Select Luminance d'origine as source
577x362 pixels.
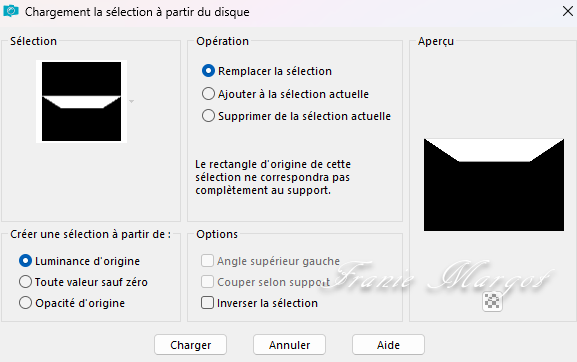(x=79, y=261)
